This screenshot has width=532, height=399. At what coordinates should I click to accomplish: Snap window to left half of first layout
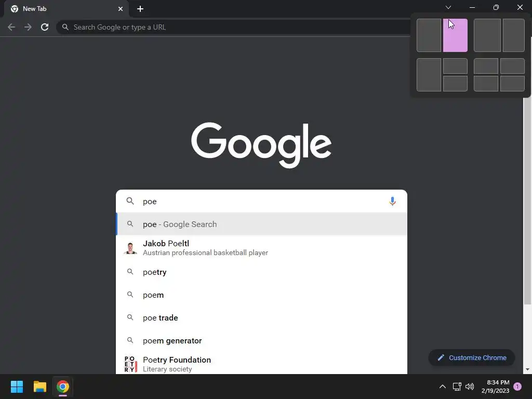point(429,35)
